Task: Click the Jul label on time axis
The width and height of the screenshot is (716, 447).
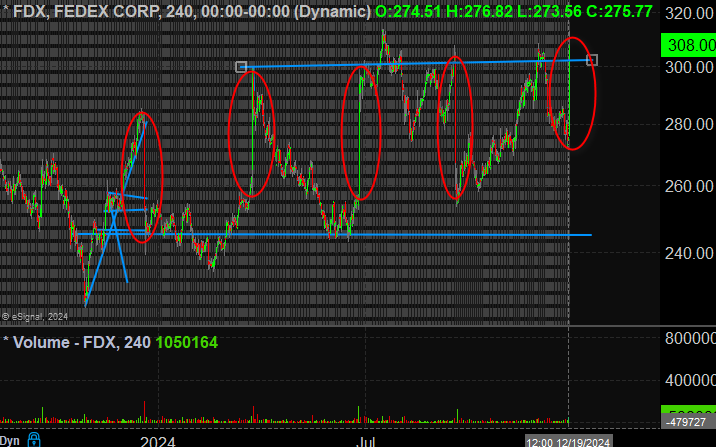Action: 365,442
